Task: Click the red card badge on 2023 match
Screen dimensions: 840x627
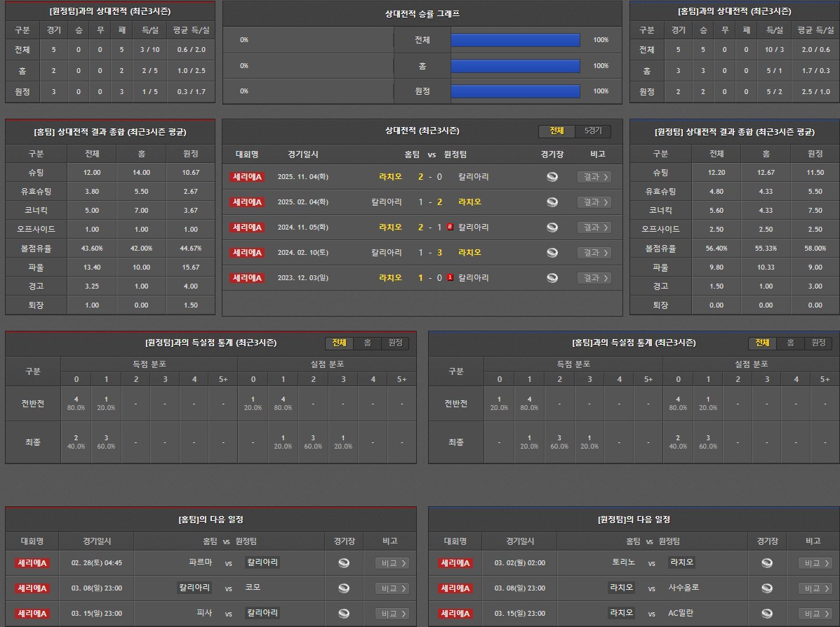Action: [x=450, y=278]
